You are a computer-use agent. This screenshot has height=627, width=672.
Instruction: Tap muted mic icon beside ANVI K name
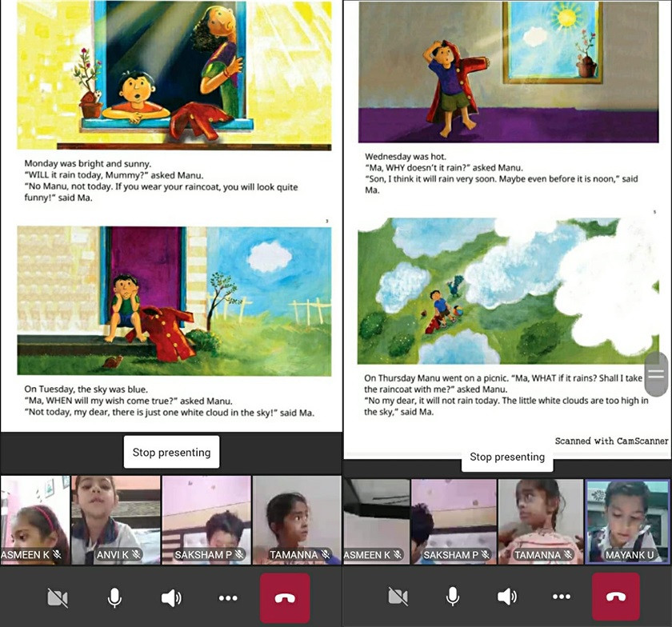tap(136, 554)
